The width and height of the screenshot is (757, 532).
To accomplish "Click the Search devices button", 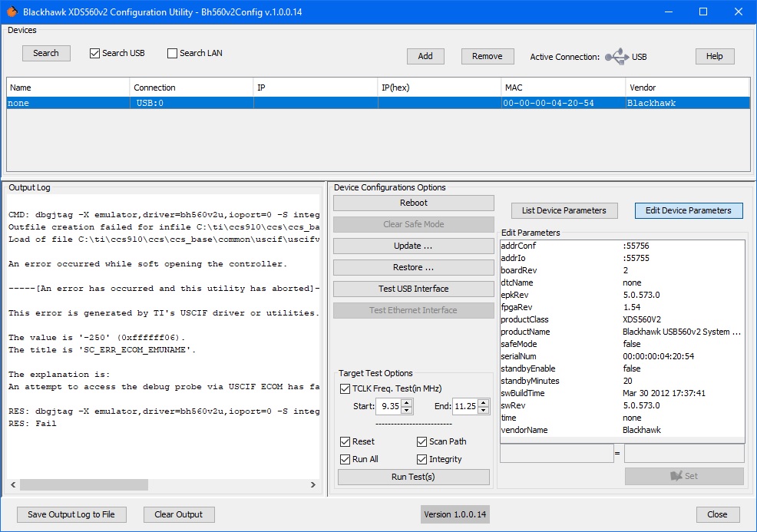I will tap(46, 53).
